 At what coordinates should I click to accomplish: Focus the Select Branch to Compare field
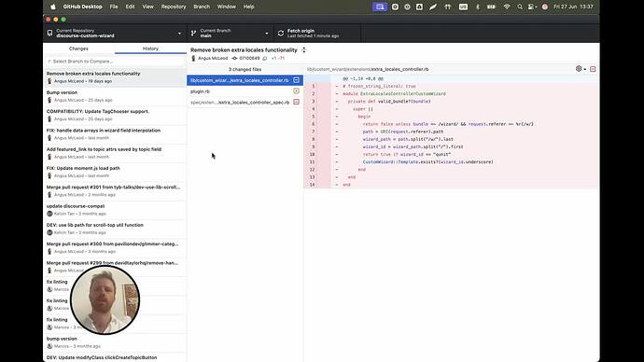115,62
